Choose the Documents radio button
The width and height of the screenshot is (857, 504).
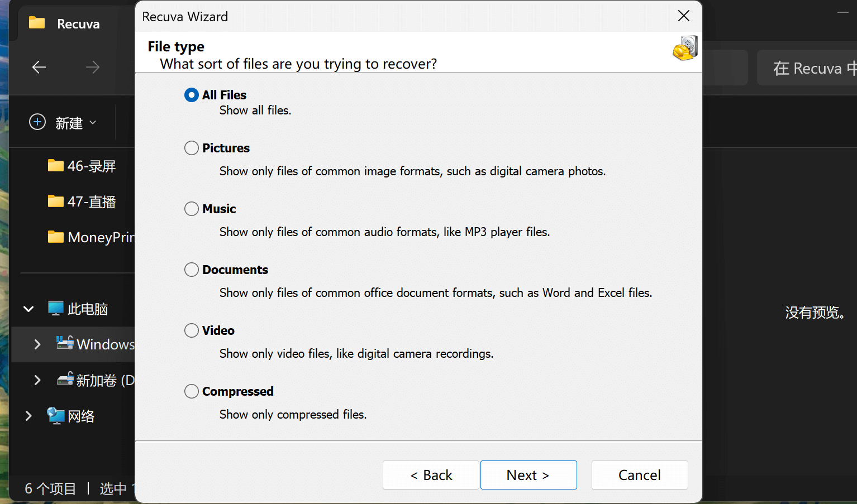192,270
